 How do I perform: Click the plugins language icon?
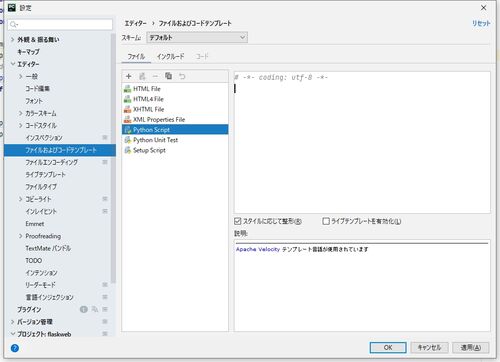tap(95, 309)
